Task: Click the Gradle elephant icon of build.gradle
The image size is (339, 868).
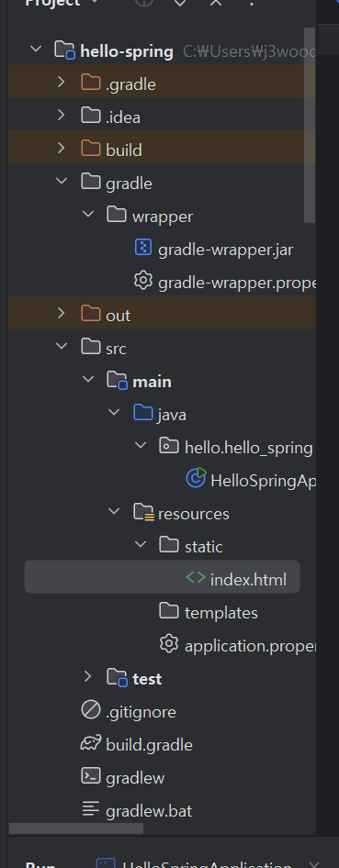Action: tap(91, 743)
